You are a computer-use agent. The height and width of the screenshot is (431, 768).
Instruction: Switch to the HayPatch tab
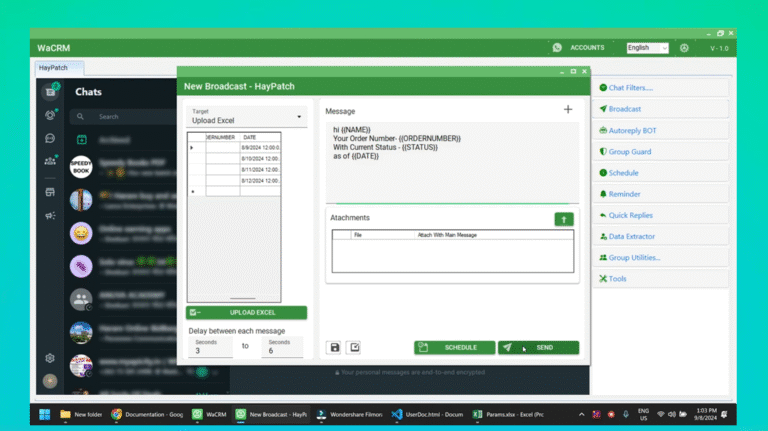coord(58,68)
